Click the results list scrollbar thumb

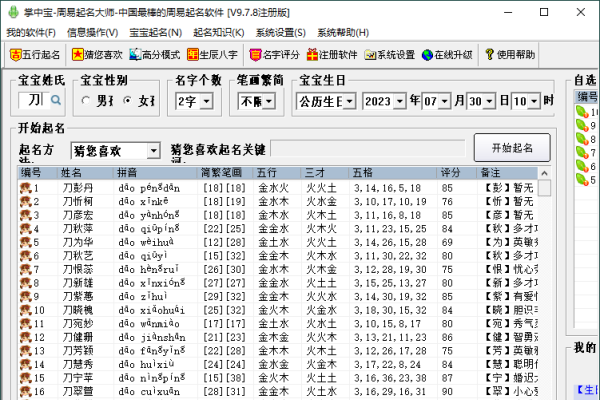point(544,188)
